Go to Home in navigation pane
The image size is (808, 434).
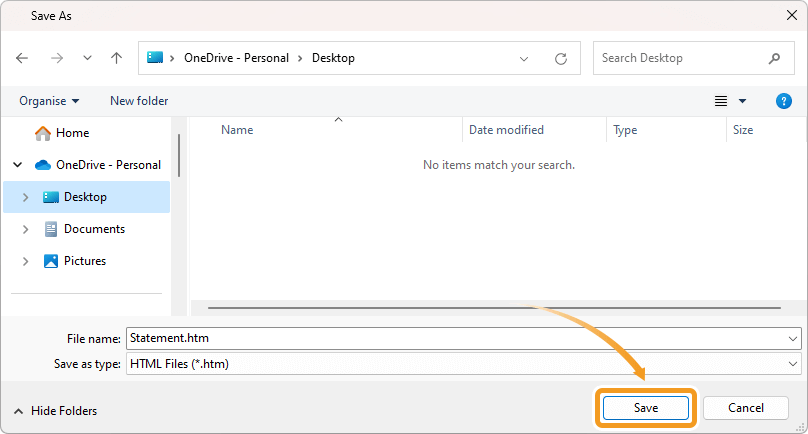(62, 133)
